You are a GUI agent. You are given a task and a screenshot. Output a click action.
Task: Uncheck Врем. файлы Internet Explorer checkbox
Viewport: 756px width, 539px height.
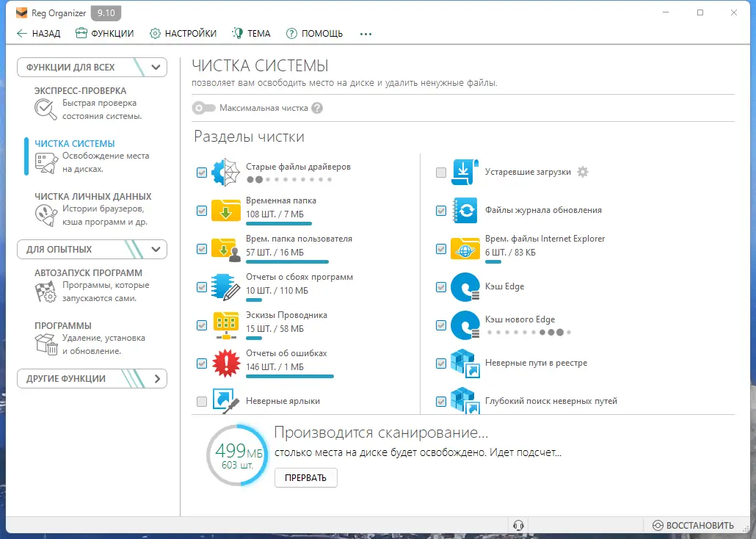tap(441, 249)
